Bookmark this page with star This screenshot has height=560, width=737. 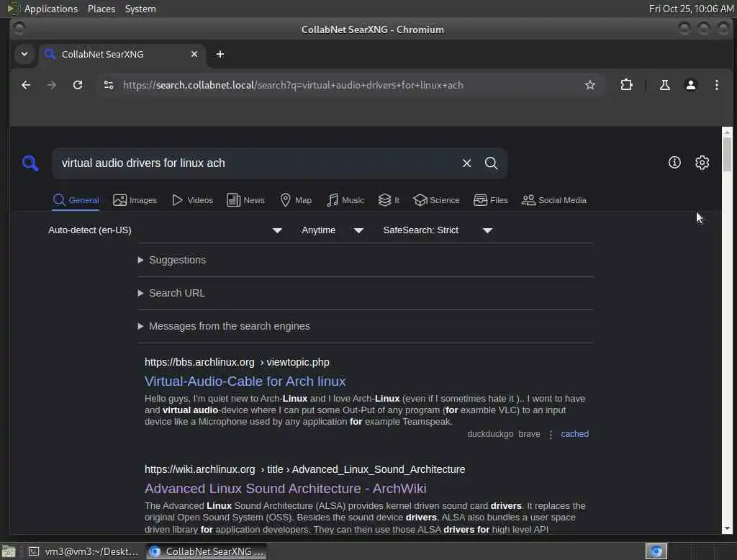click(x=590, y=85)
